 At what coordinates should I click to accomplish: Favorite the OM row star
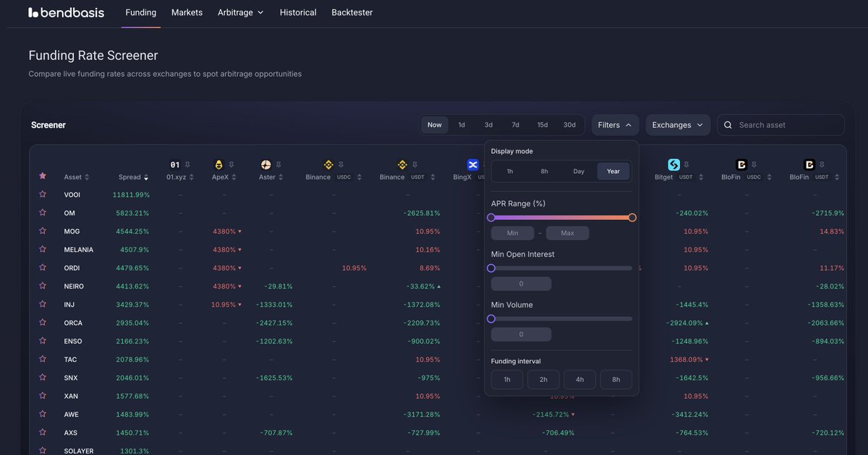coord(43,213)
